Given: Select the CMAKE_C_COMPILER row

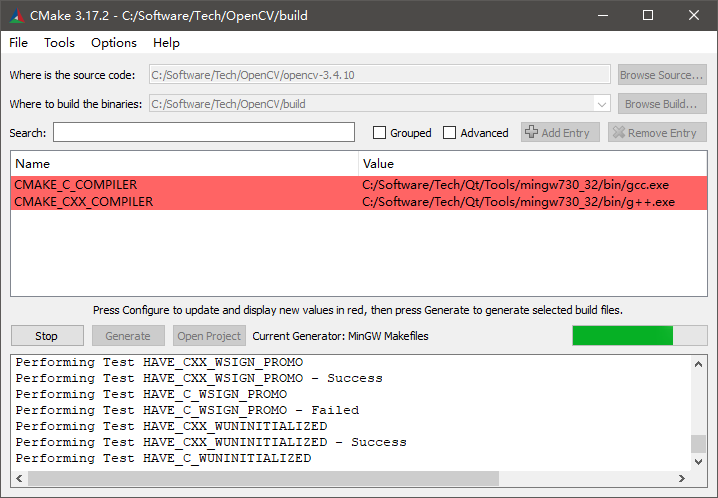Looking at the screenshot, I should tap(359, 185).
